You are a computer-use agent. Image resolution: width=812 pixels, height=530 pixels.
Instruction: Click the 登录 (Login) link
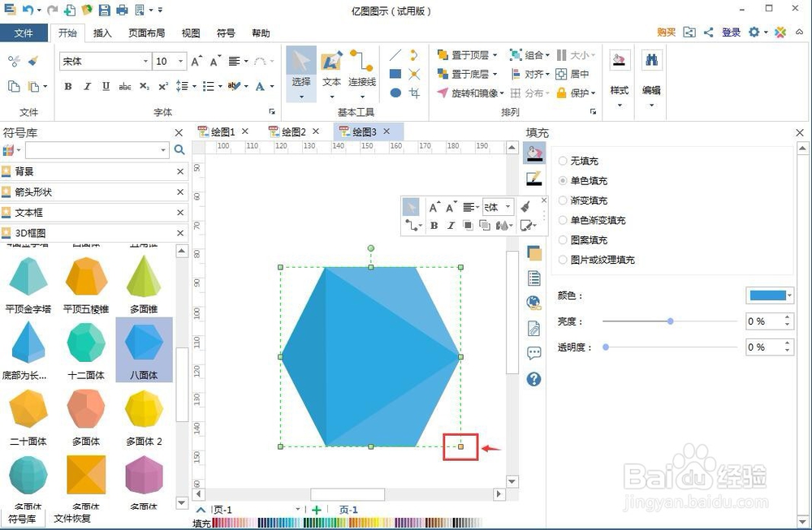coord(731,32)
